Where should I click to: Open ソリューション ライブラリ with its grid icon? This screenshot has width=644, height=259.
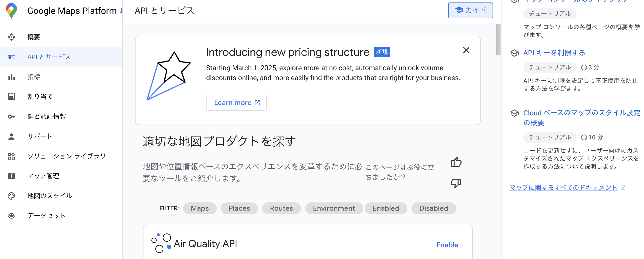tap(12, 156)
